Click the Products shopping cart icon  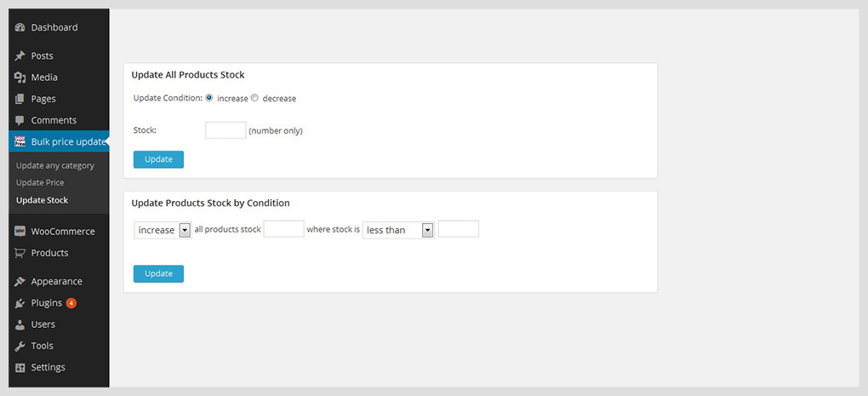(x=20, y=253)
